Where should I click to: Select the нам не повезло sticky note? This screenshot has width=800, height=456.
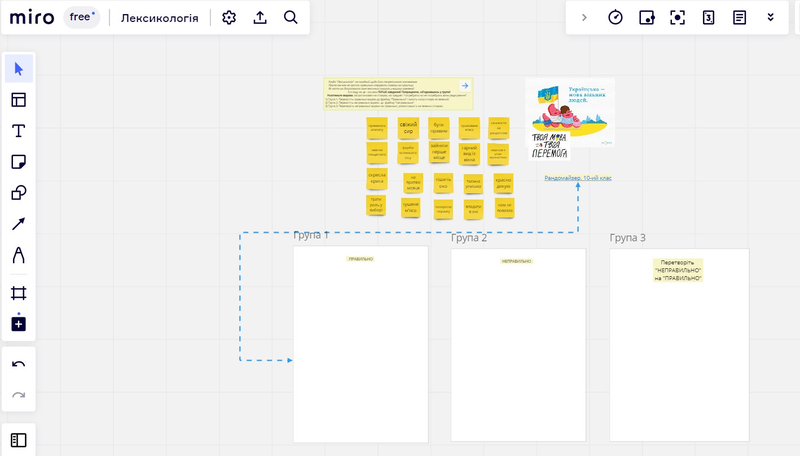coord(505,208)
